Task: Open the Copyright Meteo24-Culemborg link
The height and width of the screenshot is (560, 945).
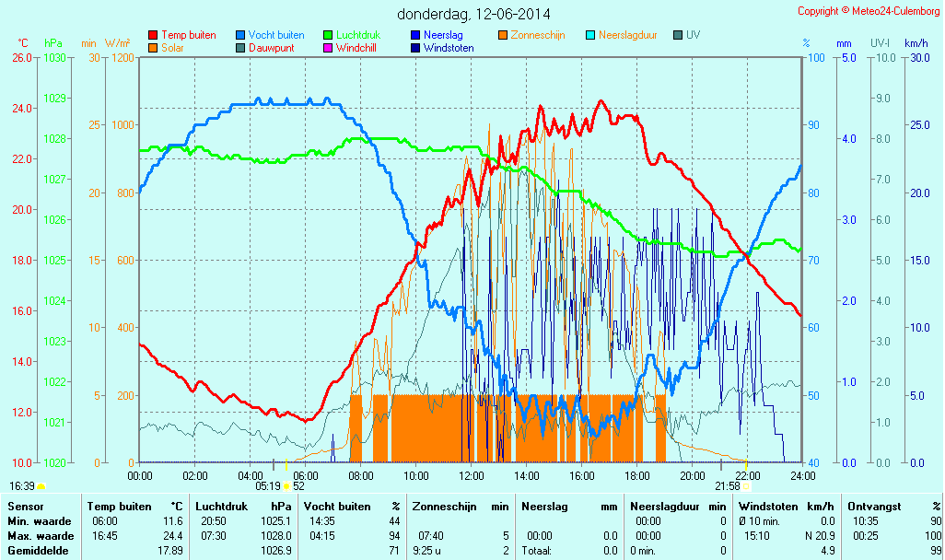Action: (869, 11)
